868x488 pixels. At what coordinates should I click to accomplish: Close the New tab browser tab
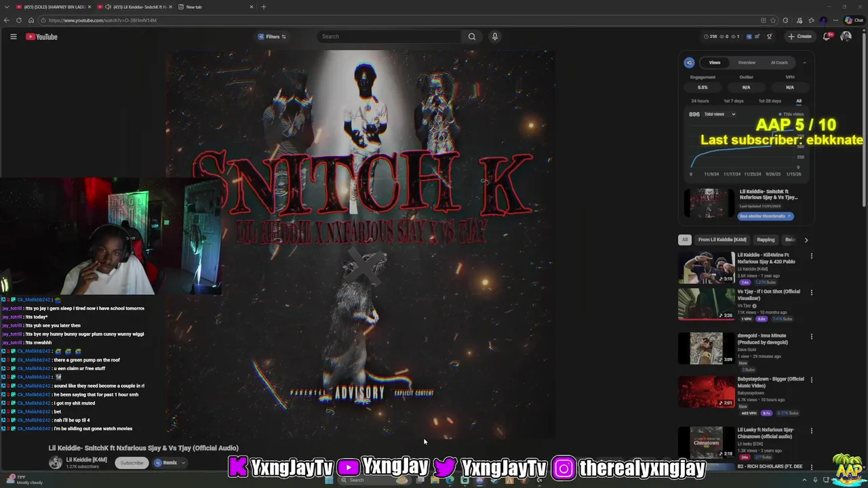251,7
